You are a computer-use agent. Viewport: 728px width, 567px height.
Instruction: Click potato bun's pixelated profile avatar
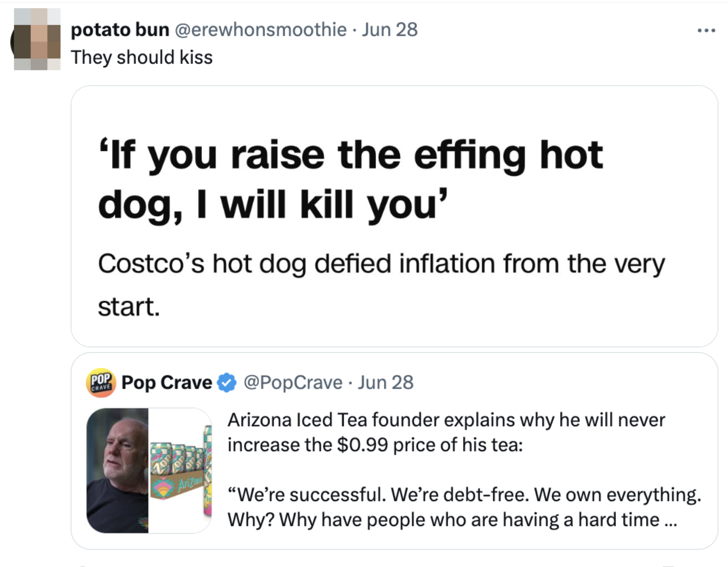(x=37, y=39)
